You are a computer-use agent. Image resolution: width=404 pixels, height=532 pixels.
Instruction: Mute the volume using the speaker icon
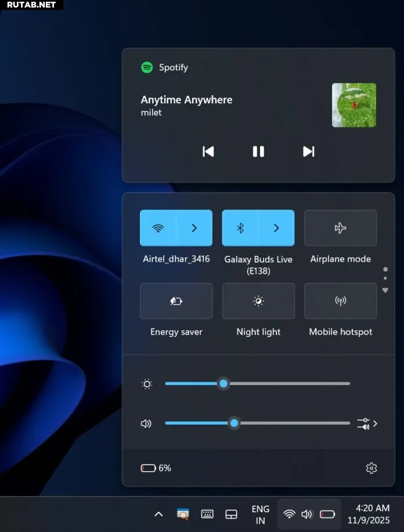[x=146, y=424]
